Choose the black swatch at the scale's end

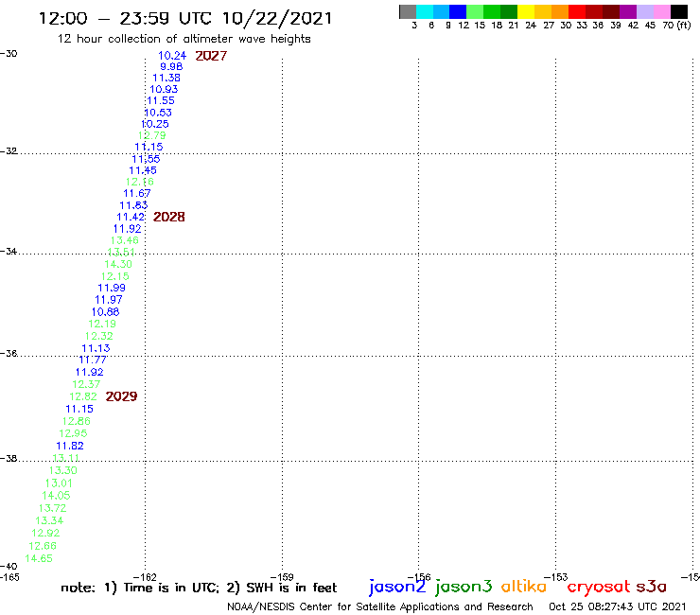point(679,11)
